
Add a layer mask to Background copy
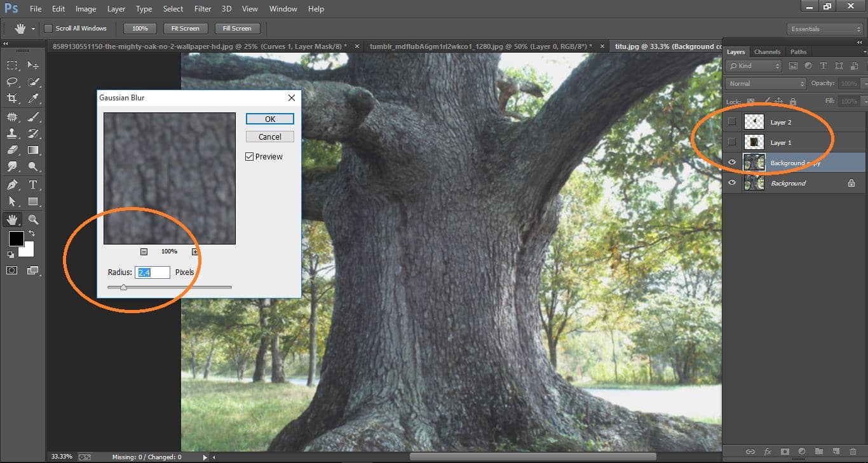pos(785,452)
